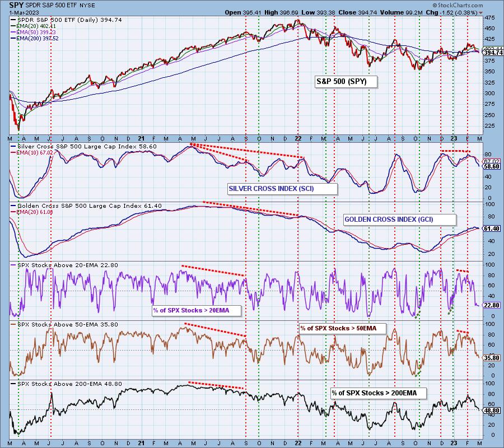The image size is (504, 448).
Task: Click the EMA(10) 67.02 legend entry
Action: click(x=31, y=153)
